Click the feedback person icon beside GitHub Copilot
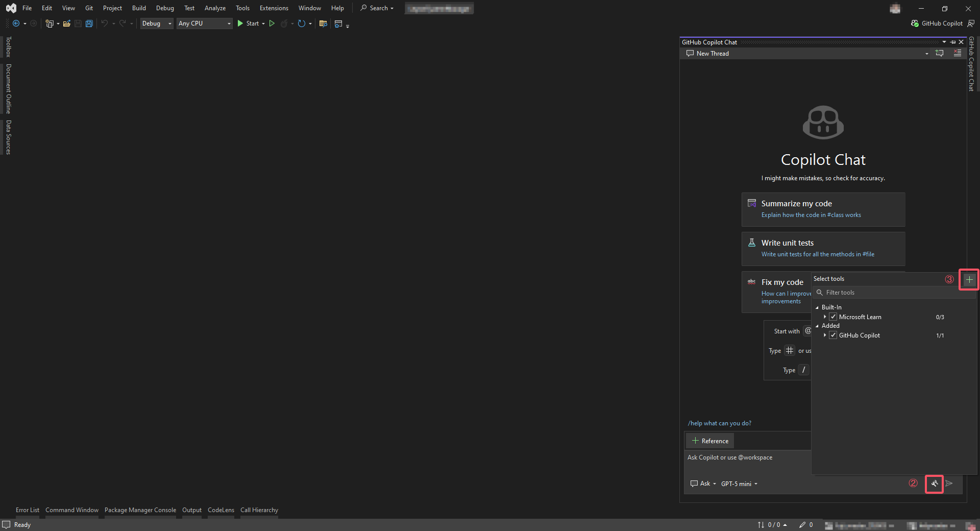Screen dimensions: 980x531 (x=971, y=23)
